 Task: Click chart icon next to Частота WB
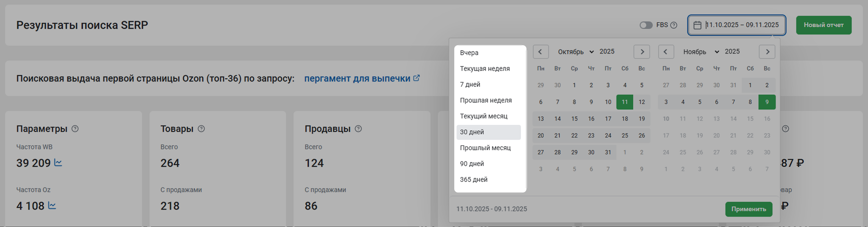pyautogui.click(x=58, y=163)
